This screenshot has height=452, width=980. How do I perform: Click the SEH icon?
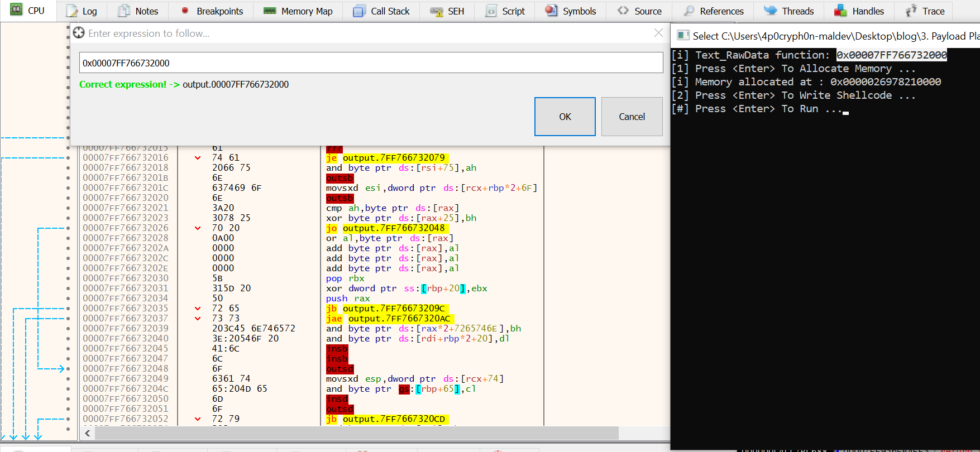pos(436,11)
